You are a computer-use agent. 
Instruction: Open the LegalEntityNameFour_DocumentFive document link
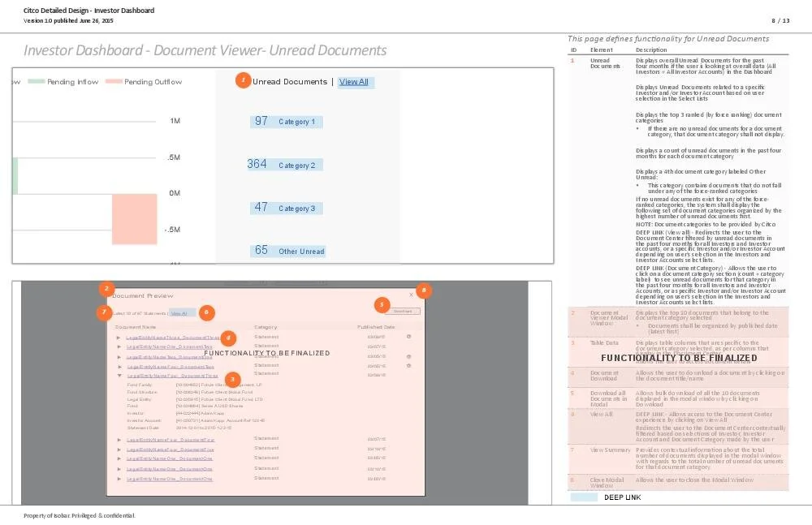pyautogui.click(x=171, y=450)
